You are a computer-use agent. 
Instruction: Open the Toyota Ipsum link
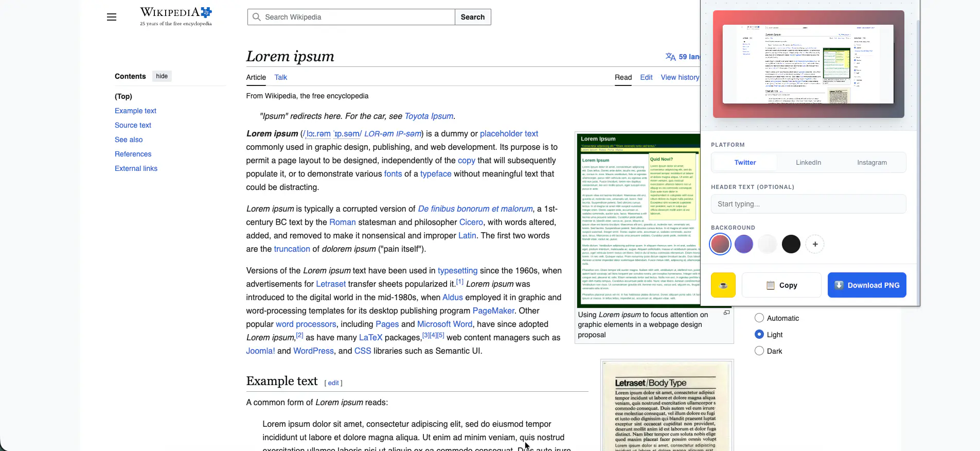429,116
